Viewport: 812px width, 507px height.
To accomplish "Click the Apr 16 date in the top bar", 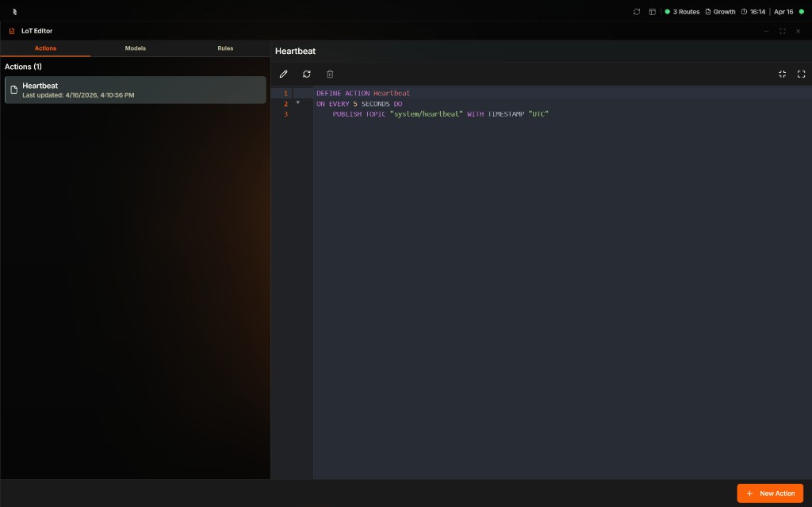I will tap(783, 11).
